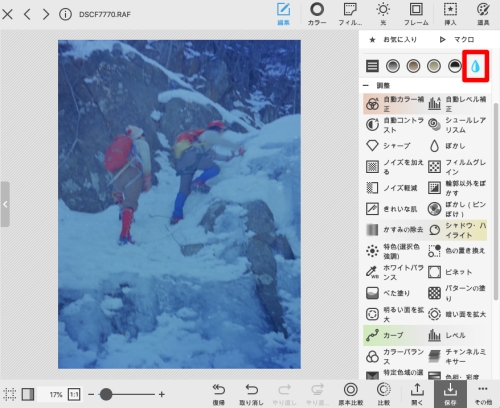Apply 自動コントラスト
Viewport: 500px width, 408px height.
pos(395,125)
